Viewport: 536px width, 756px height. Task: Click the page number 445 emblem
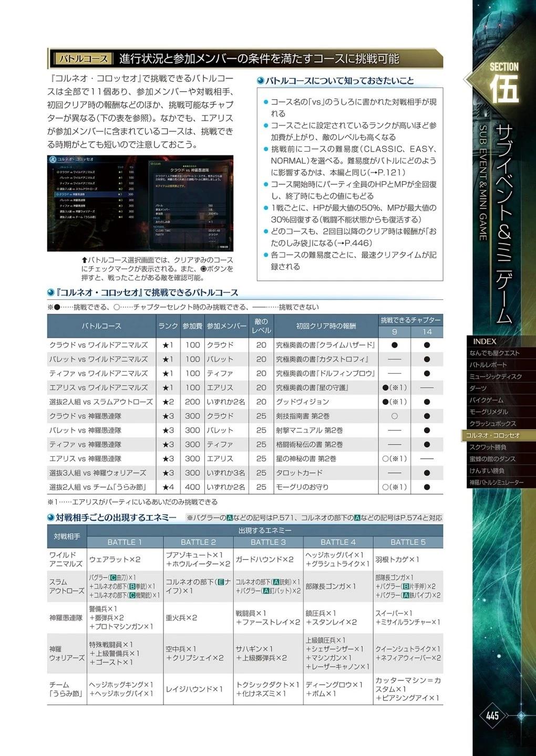point(492,716)
